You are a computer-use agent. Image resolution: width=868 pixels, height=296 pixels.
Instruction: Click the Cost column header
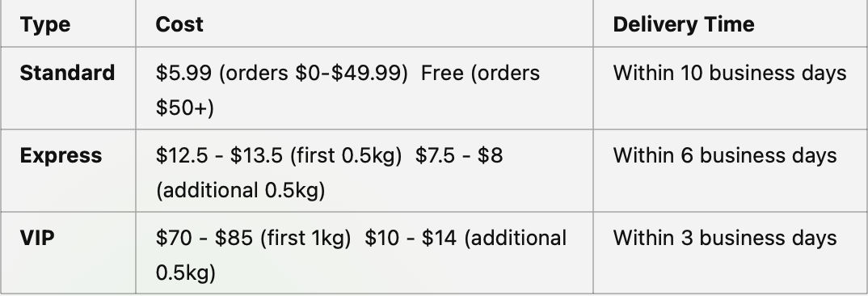click(179, 24)
